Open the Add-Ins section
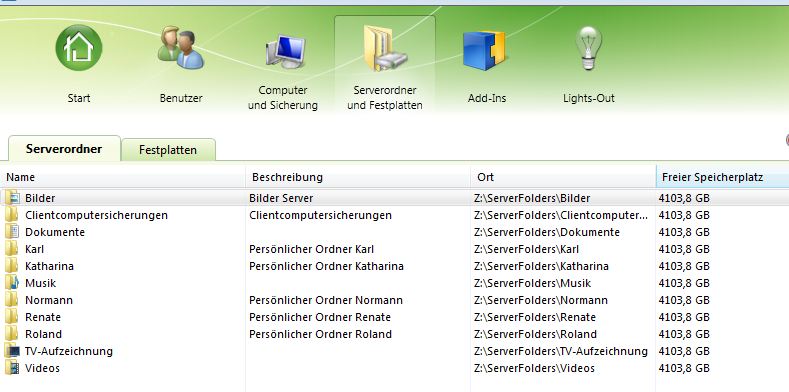The height and width of the screenshot is (392, 789). pos(485,51)
